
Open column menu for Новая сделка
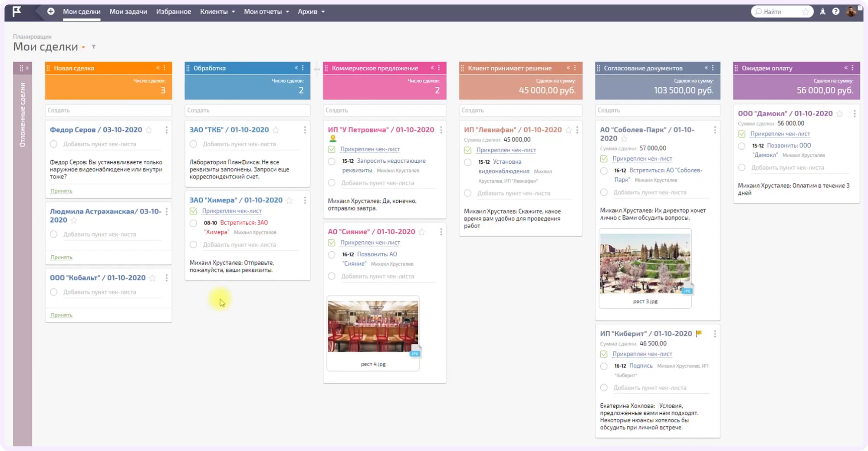164,68
